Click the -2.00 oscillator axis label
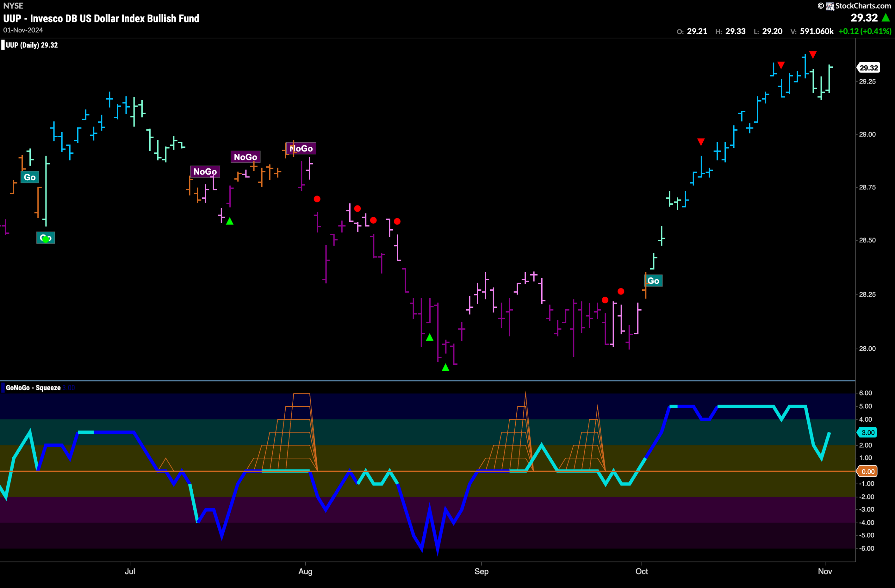Screen dimensions: 895x588 866,497
